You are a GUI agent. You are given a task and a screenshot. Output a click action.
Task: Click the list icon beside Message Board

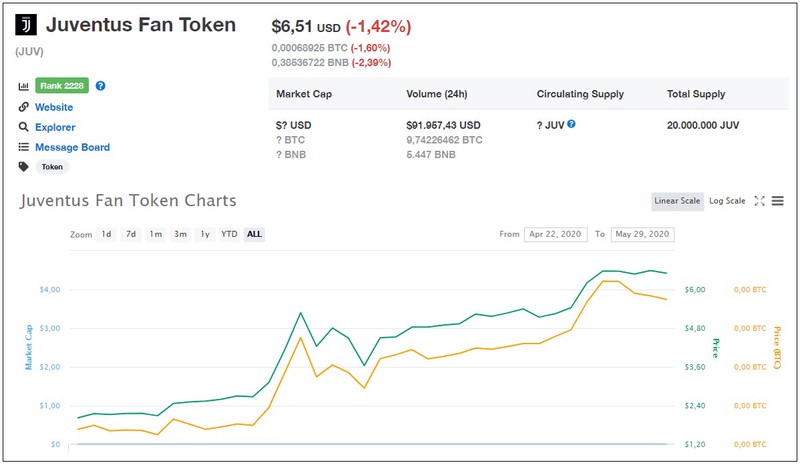23,147
